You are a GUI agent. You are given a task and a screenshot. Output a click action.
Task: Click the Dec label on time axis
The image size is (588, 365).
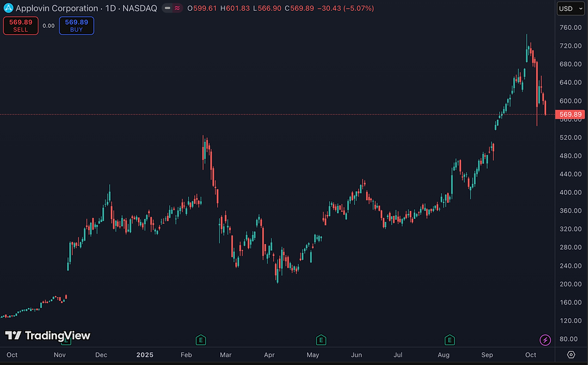click(x=101, y=355)
